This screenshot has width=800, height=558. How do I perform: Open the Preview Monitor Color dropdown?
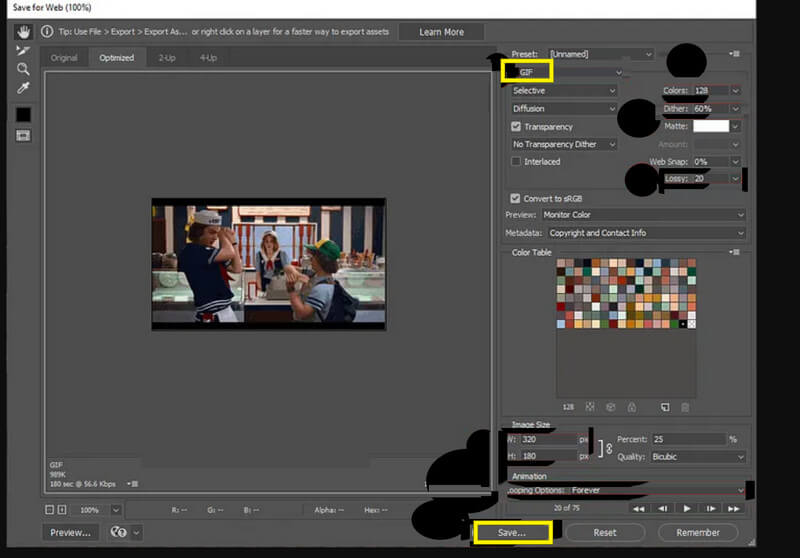click(643, 215)
